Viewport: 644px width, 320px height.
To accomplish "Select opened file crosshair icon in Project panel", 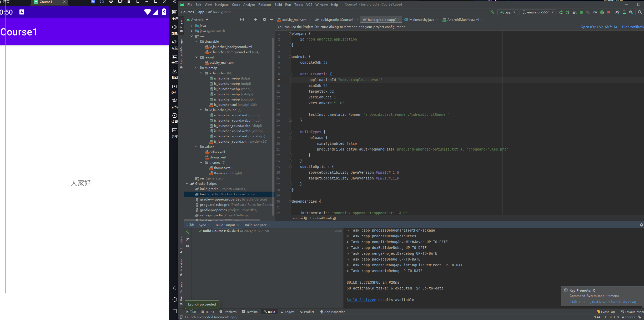I will [x=242, y=19].
